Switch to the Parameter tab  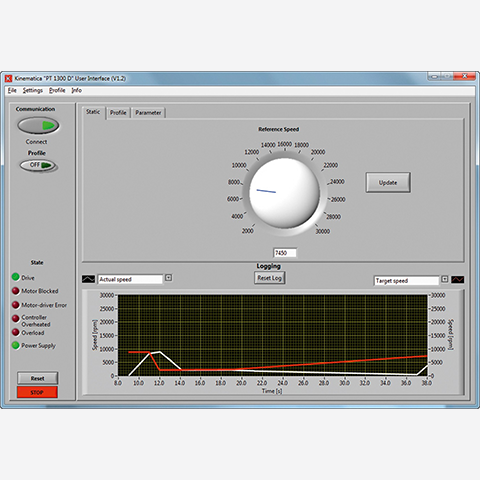click(148, 113)
